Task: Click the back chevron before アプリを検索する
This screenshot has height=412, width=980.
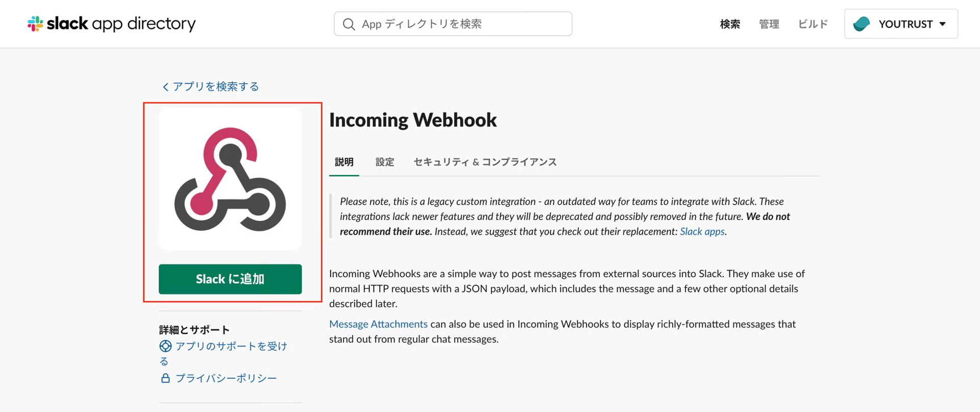Action: [x=165, y=87]
